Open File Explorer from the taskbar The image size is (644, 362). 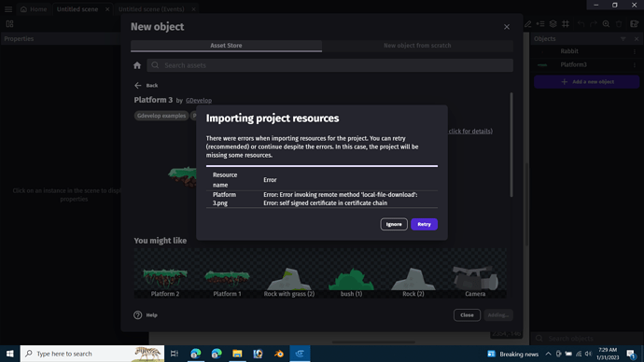point(237,354)
